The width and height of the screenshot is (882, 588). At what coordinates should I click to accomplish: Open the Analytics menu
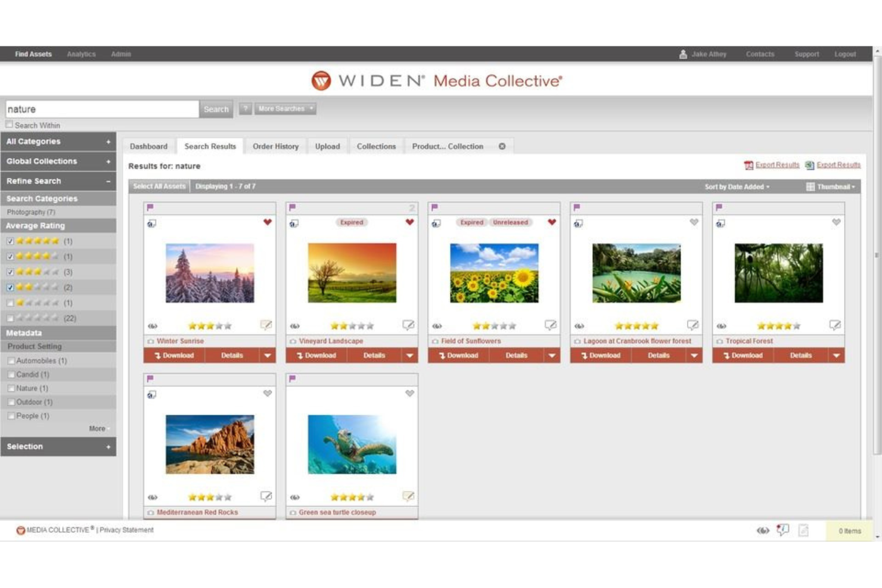(81, 54)
